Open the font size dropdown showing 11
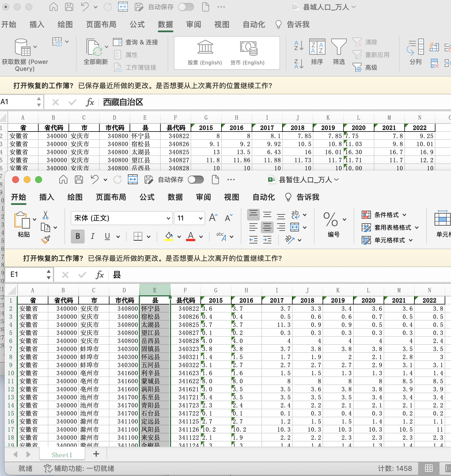The image size is (451, 476). [x=200, y=218]
